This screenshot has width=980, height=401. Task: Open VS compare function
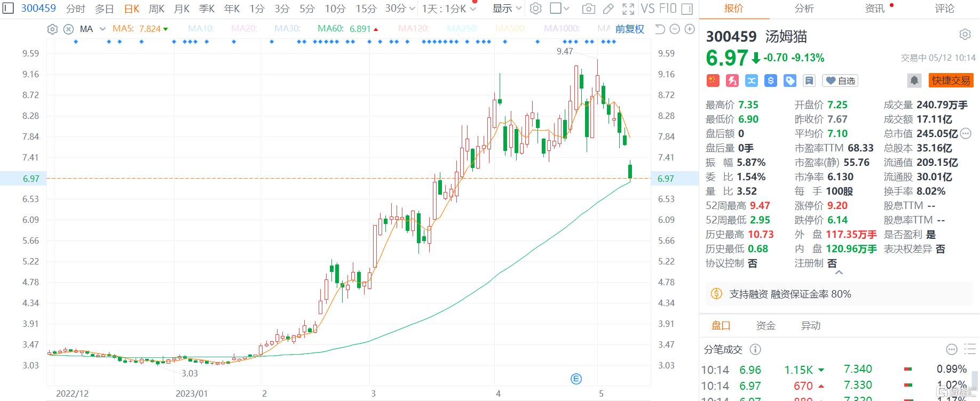click(x=647, y=9)
